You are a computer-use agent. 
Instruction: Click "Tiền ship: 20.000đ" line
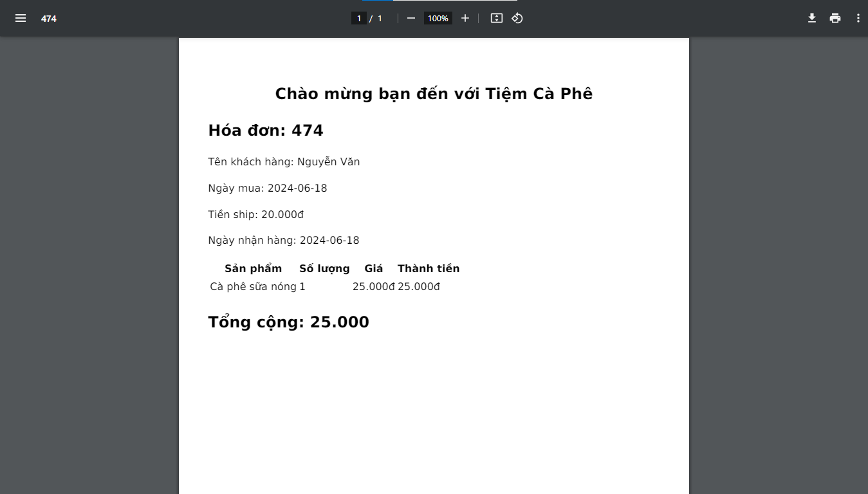pos(256,214)
